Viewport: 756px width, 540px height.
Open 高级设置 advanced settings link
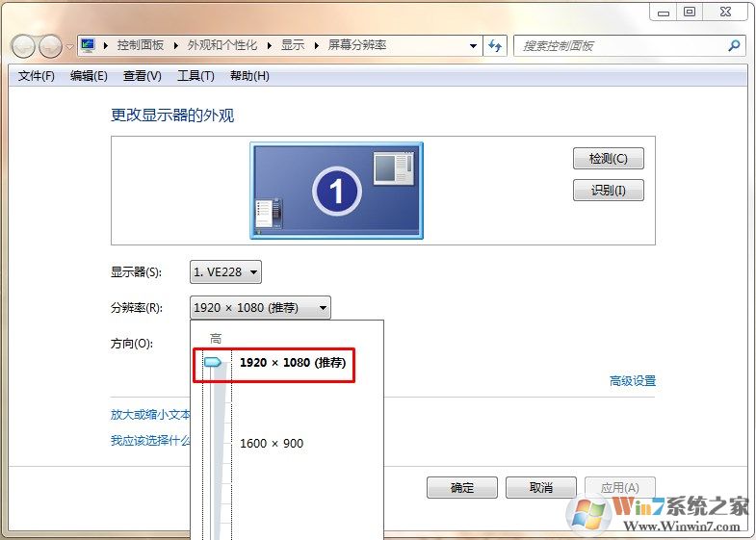click(633, 381)
